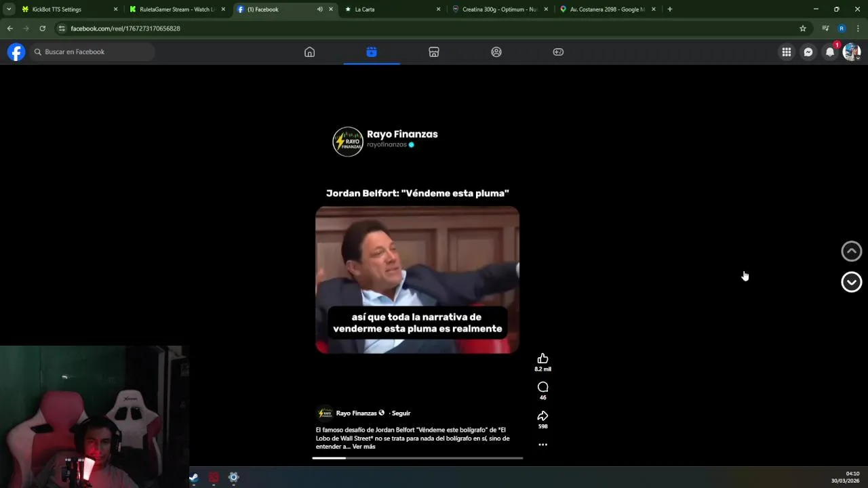Viewport: 868px width, 488px height.
Task: Open the media controls icon in toolbar
Action: (x=825, y=28)
